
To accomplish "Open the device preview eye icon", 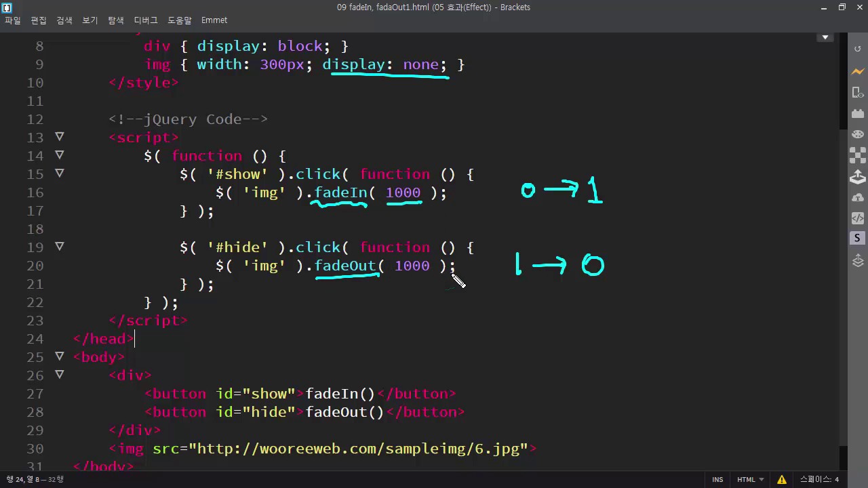I will pyautogui.click(x=857, y=93).
